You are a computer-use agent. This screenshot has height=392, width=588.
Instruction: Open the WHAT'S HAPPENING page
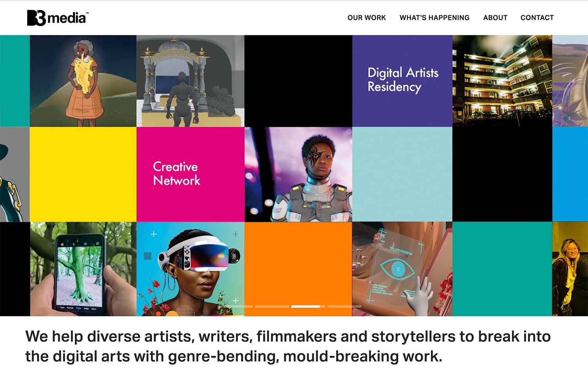(x=434, y=18)
